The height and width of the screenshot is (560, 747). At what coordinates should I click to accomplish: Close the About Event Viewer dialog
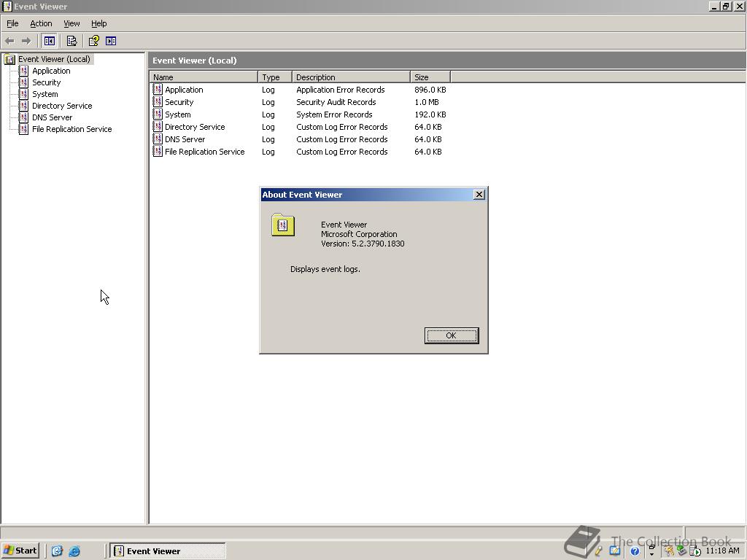(x=479, y=194)
